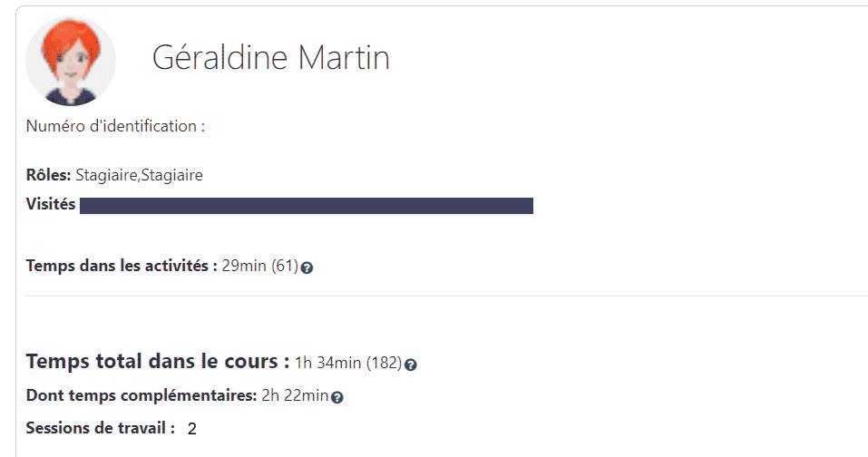Select the 2h 22min complementary time value
The width and height of the screenshot is (868, 457).
pos(296,396)
